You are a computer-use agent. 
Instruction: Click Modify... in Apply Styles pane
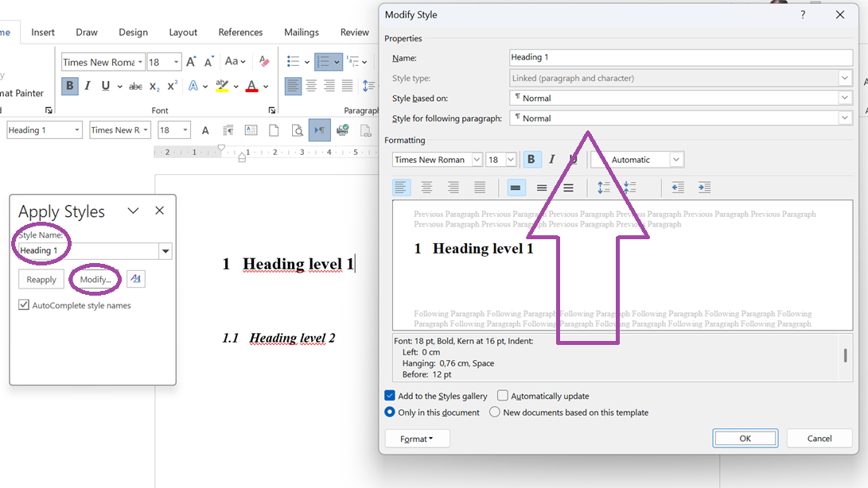[95, 280]
